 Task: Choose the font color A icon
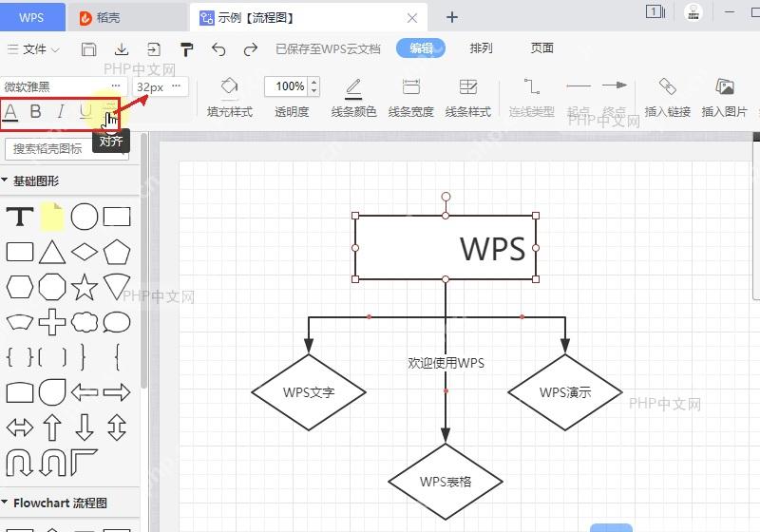click(10, 112)
